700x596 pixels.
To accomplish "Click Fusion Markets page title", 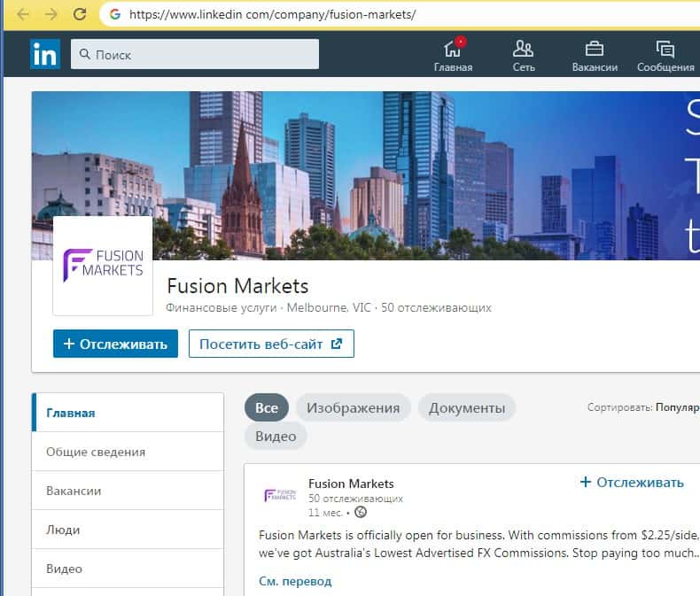I will click(237, 286).
